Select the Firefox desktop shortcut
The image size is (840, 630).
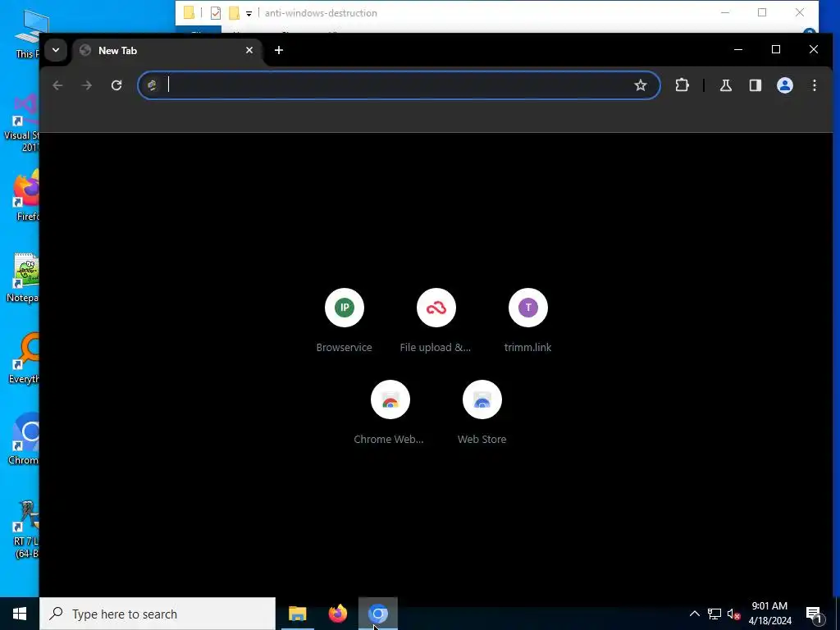coord(24,195)
